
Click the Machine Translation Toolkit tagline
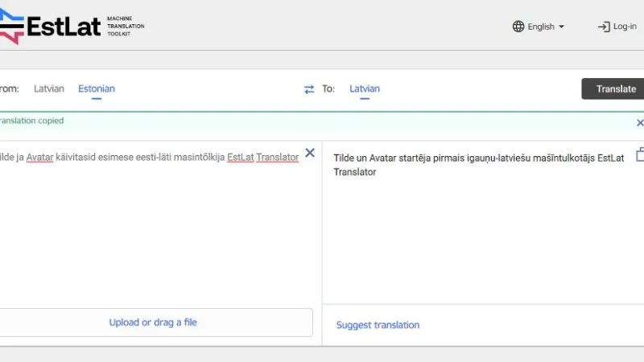(126, 27)
